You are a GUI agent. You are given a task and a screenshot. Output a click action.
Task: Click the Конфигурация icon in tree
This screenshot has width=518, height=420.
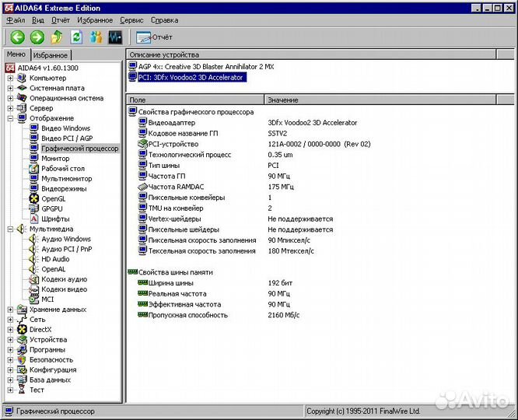click(22, 369)
